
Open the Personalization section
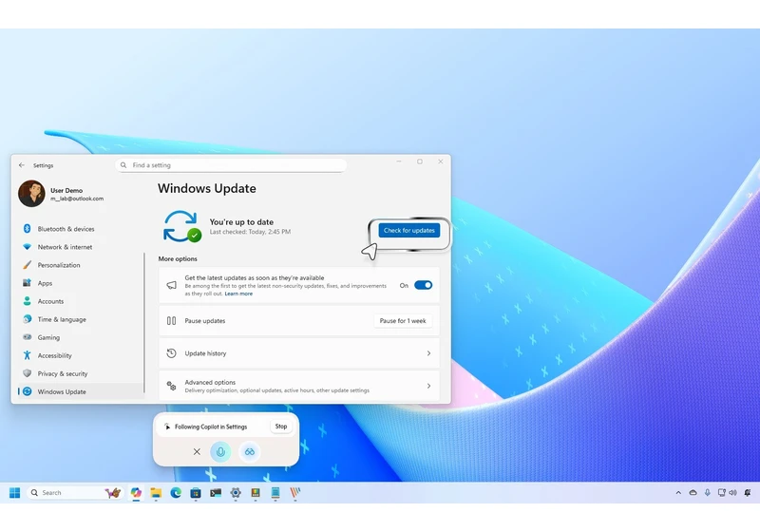tap(59, 265)
